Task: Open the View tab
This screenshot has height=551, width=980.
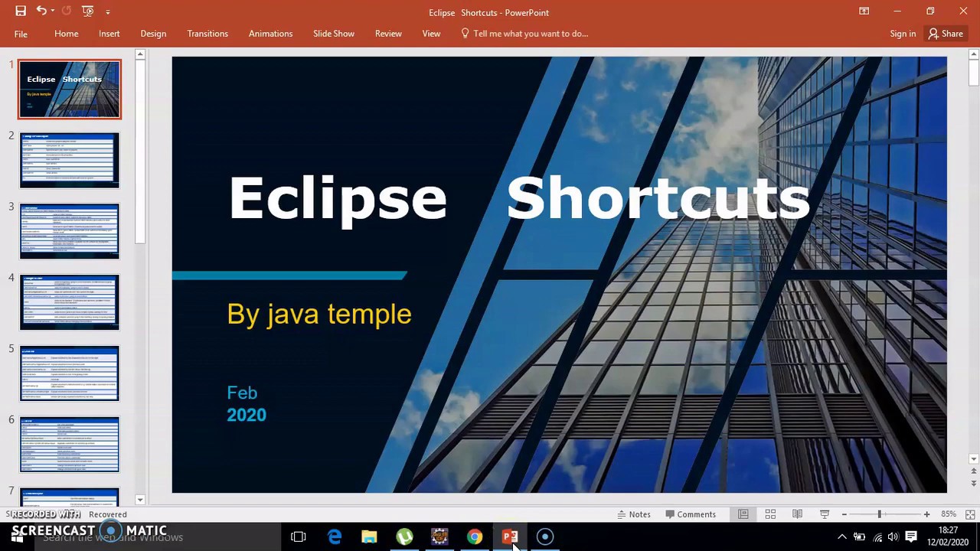Action: 431,34
